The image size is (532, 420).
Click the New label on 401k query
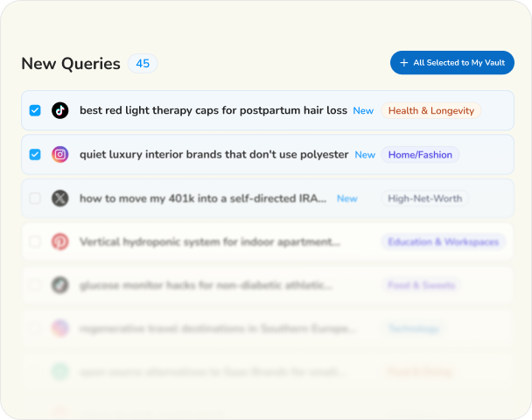[x=346, y=199]
